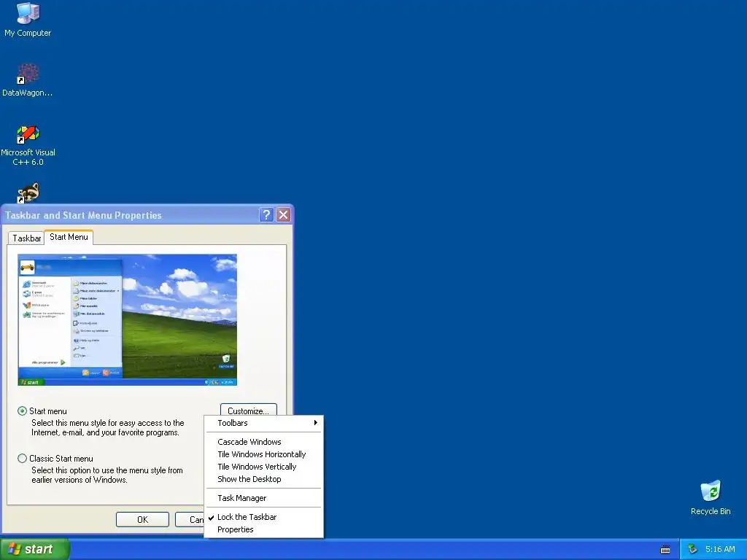Expand the Toolbars submenu
Screen dimensions: 747x560
(x=263, y=423)
